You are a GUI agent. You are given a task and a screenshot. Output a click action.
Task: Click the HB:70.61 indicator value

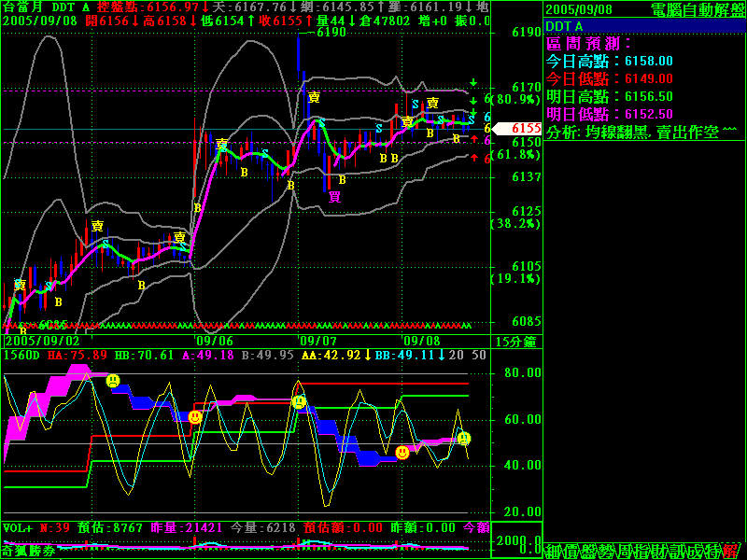point(145,356)
